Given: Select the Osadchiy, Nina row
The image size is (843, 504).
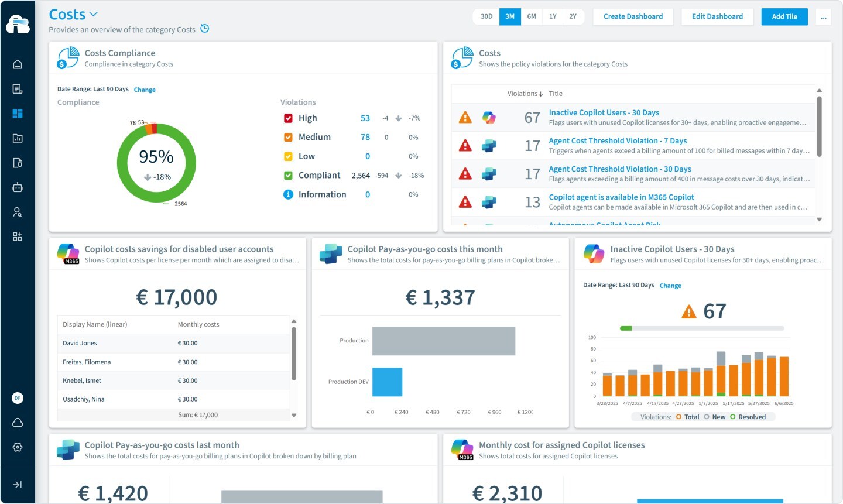Looking at the screenshot, I should click(x=173, y=399).
